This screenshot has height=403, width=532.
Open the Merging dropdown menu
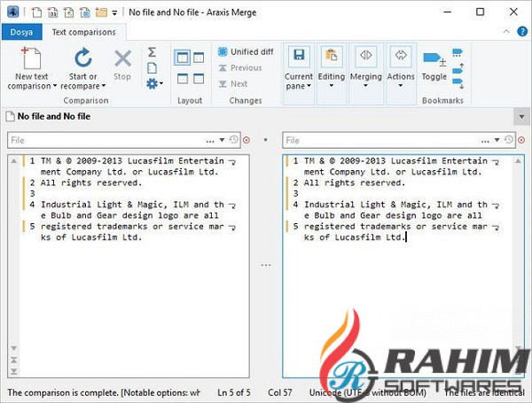(x=365, y=72)
